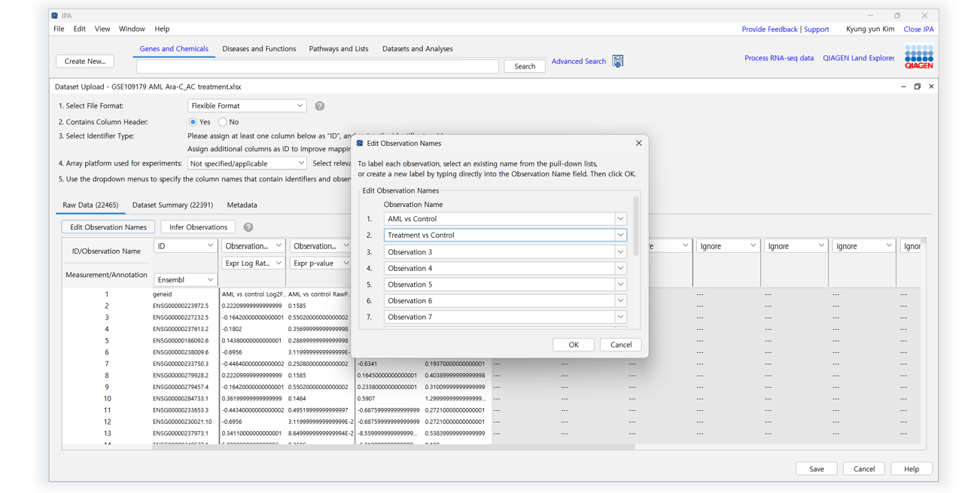
Task: Click the Search button
Action: tap(525, 66)
